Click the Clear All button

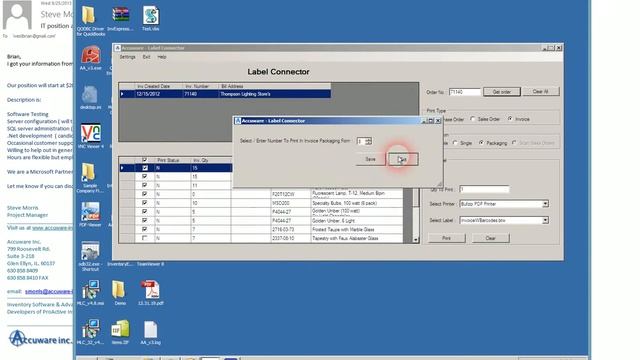pos(540,91)
